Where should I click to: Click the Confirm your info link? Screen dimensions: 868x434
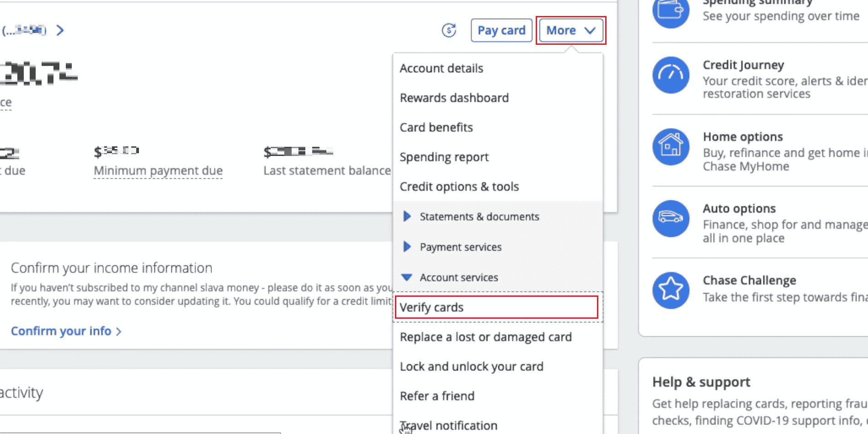click(66, 331)
